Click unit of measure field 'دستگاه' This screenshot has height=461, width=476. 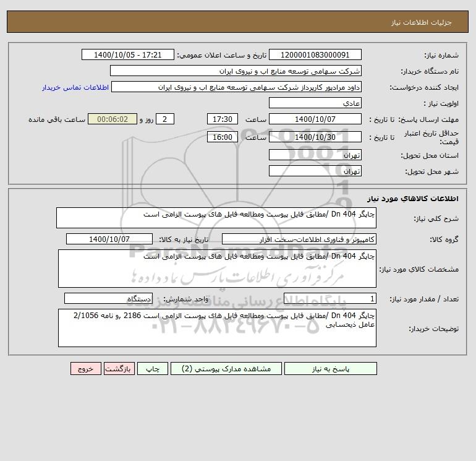click(x=108, y=298)
